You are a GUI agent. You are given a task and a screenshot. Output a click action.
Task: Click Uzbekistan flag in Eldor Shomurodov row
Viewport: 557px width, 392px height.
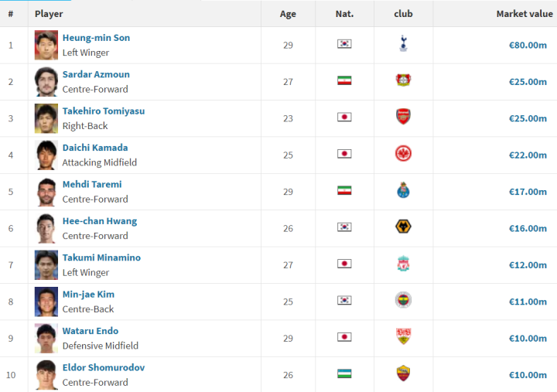pos(344,374)
